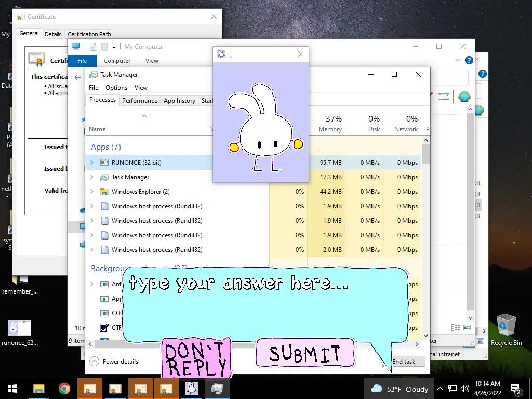532x399 pixels.
Task: Open View ribbon tab in My Computer
Action: point(152,61)
